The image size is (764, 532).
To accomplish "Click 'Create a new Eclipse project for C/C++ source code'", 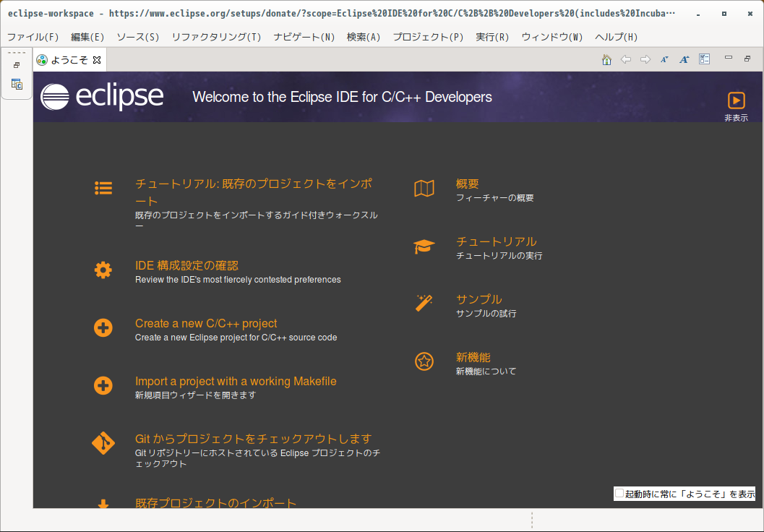I will [236, 338].
